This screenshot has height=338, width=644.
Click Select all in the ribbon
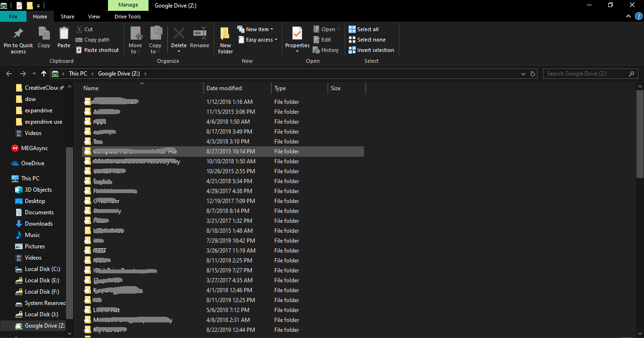point(367,29)
